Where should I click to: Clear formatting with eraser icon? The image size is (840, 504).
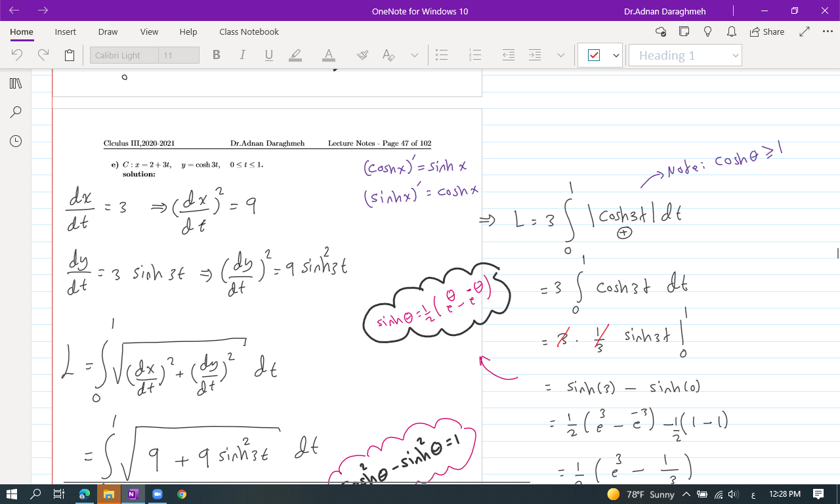[x=362, y=55]
